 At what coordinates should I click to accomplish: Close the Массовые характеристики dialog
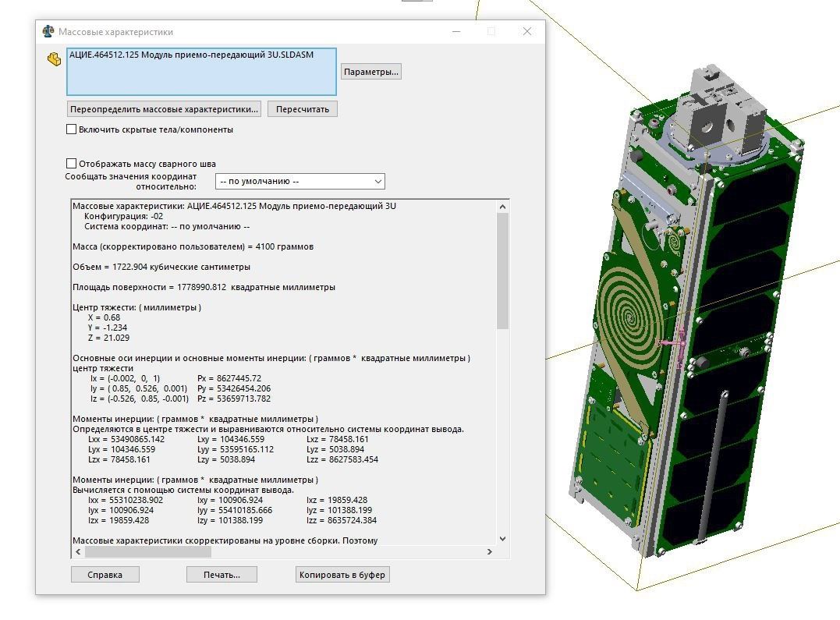click(527, 32)
